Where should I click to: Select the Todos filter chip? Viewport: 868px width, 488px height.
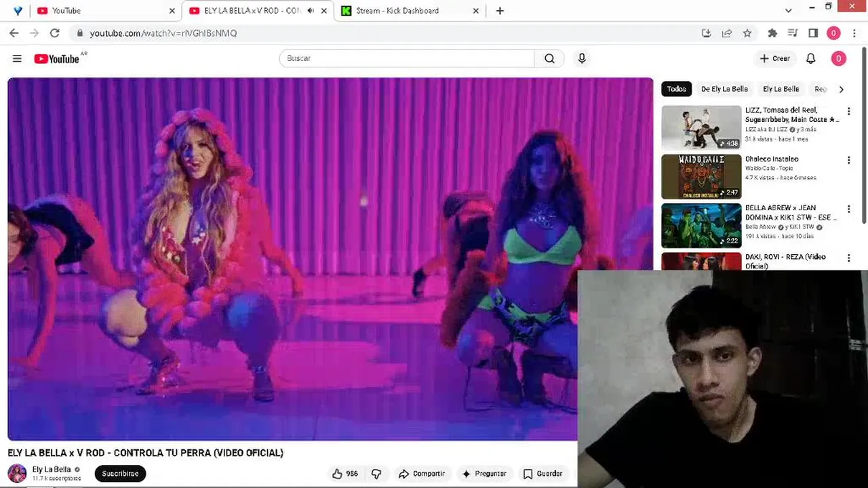676,89
